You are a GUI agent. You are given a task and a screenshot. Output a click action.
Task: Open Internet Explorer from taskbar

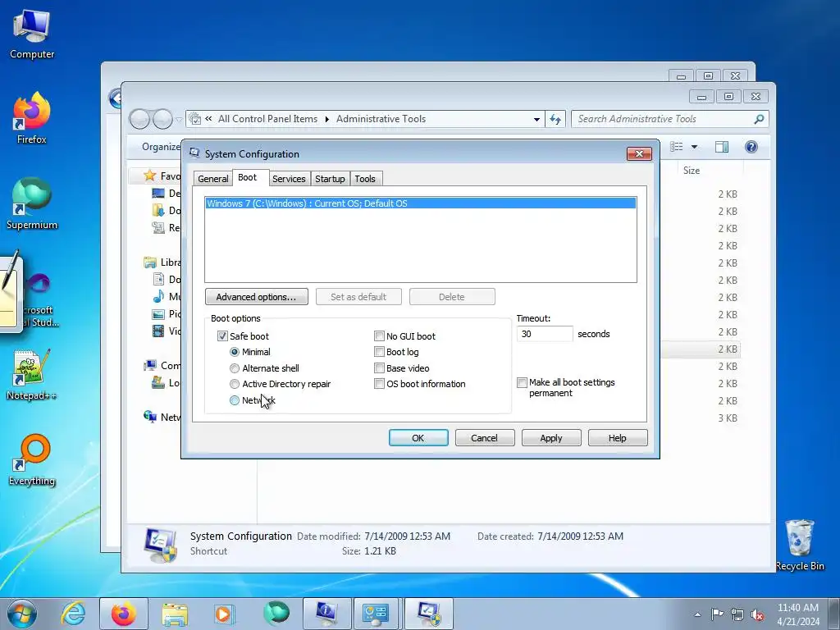pyautogui.click(x=73, y=614)
